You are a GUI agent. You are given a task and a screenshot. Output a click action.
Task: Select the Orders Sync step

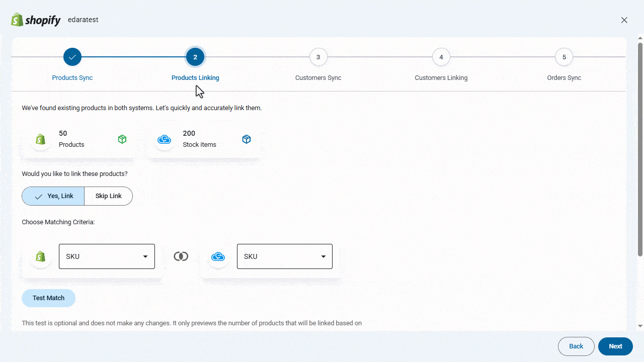(563, 57)
